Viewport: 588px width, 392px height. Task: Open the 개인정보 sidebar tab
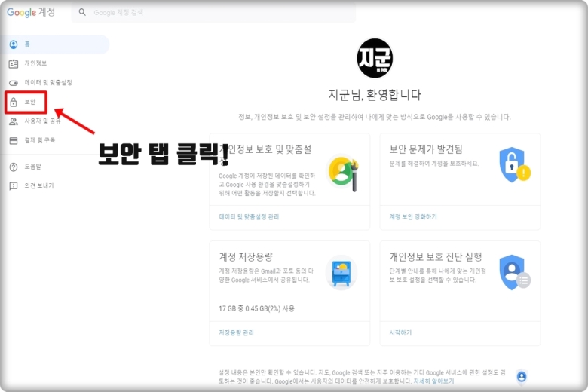(x=35, y=63)
